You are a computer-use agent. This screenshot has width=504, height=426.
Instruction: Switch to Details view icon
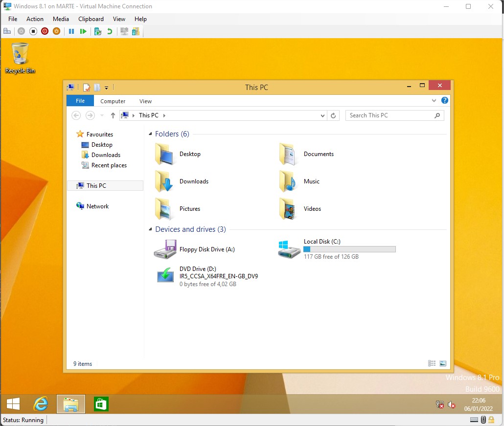click(432, 363)
